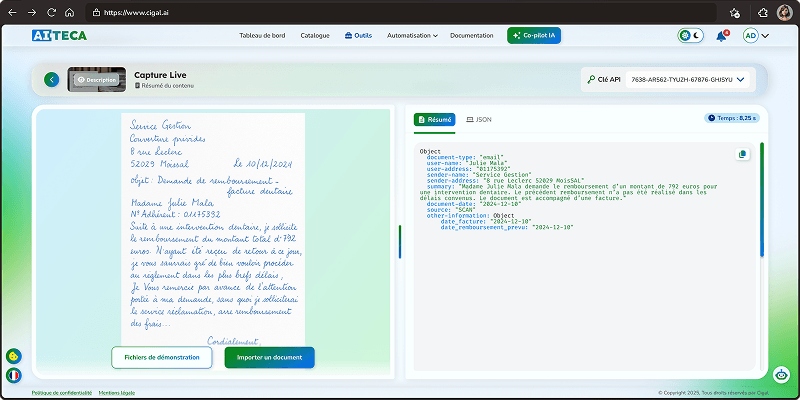Reload the current page

click(x=51, y=13)
